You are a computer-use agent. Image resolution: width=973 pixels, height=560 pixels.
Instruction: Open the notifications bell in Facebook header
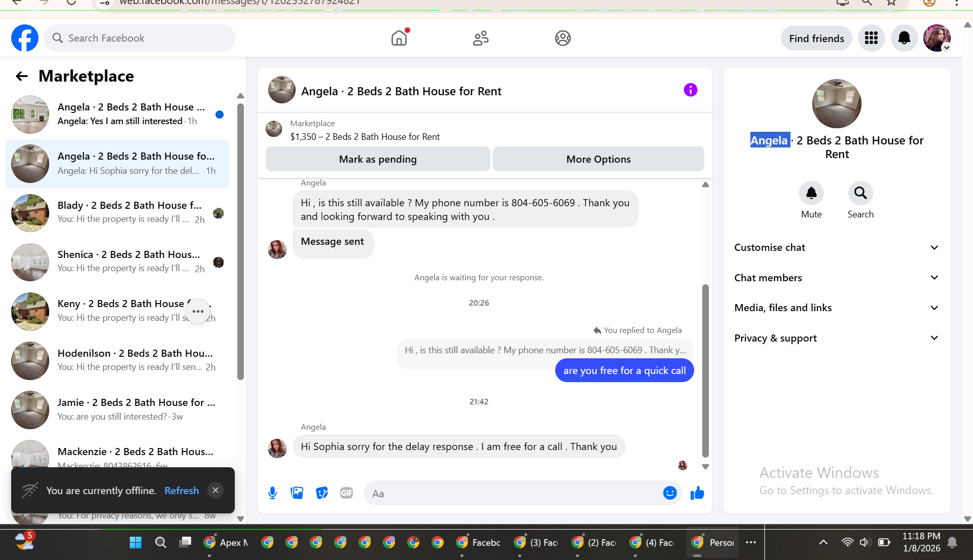(904, 38)
